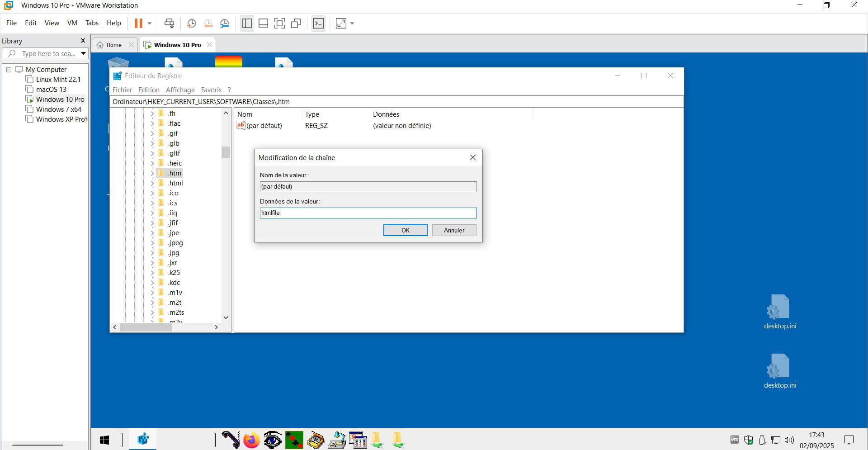Confirm the string edit with OK
The height and width of the screenshot is (450, 868).
pyautogui.click(x=405, y=230)
